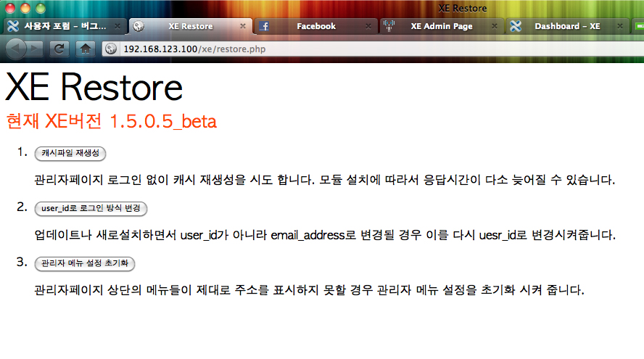Open the XE Admin Page tab
The width and height of the screenshot is (644, 359).
[x=442, y=26]
